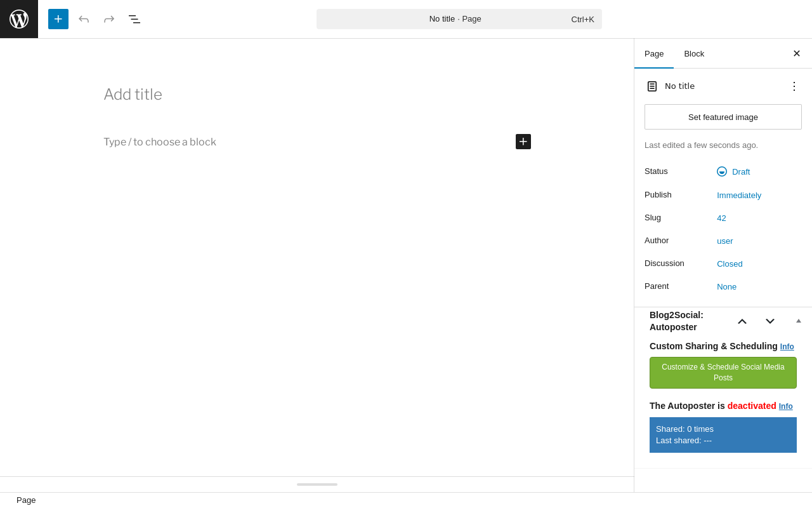
Task: Move the Blog2Social panel up
Action: (x=742, y=321)
